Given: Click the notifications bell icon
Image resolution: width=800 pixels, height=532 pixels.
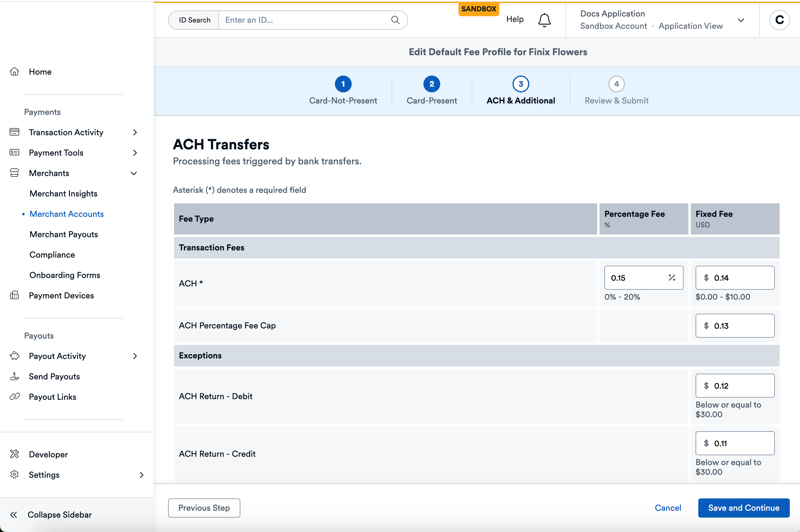Looking at the screenshot, I should click(x=544, y=20).
